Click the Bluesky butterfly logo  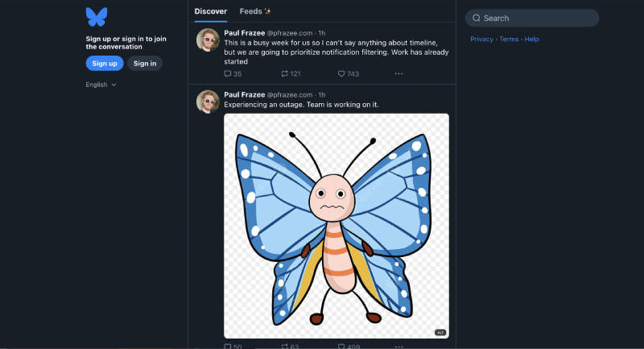pos(97,17)
